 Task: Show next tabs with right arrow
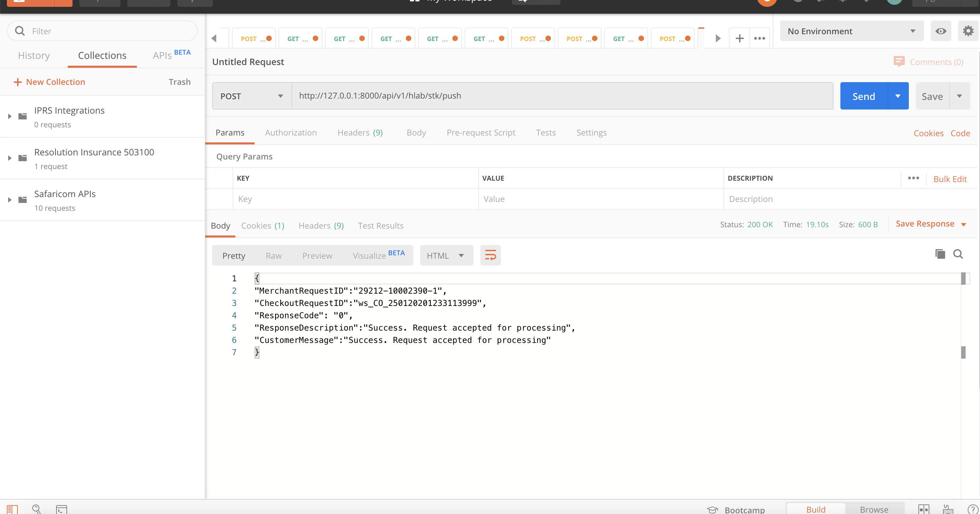[718, 38]
